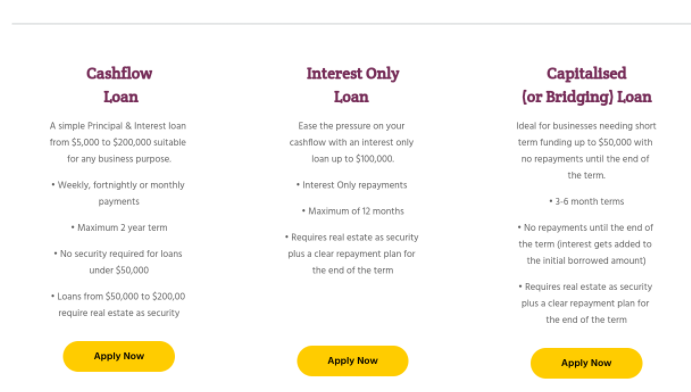Click the 'Ease the pressure on your cashflow' paragraph
This screenshot has height=392, width=691.
click(x=352, y=142)
